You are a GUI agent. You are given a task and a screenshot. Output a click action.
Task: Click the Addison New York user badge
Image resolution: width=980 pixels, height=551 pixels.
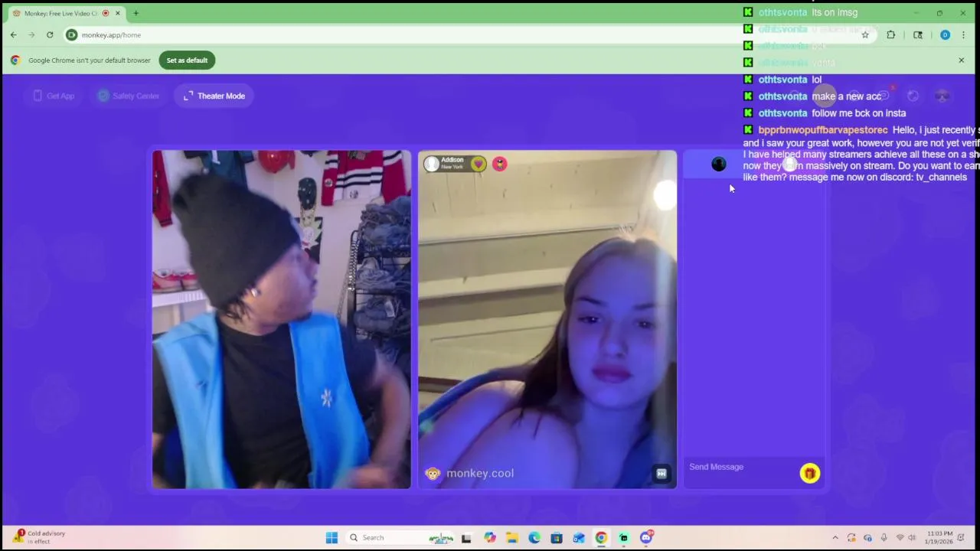coord(455,164)
